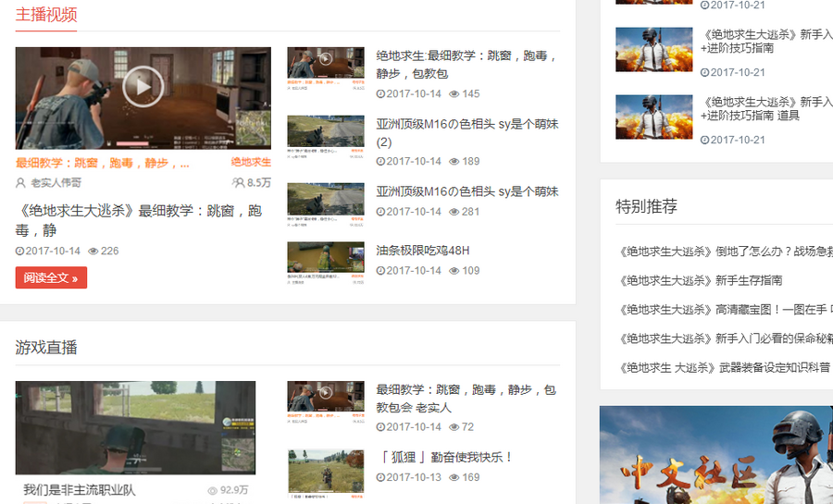Click the 主播视频 section tab

tap(46, 14)
